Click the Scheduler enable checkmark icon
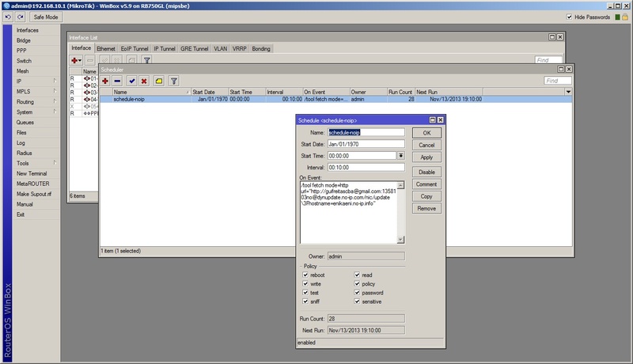 (131, 81)
